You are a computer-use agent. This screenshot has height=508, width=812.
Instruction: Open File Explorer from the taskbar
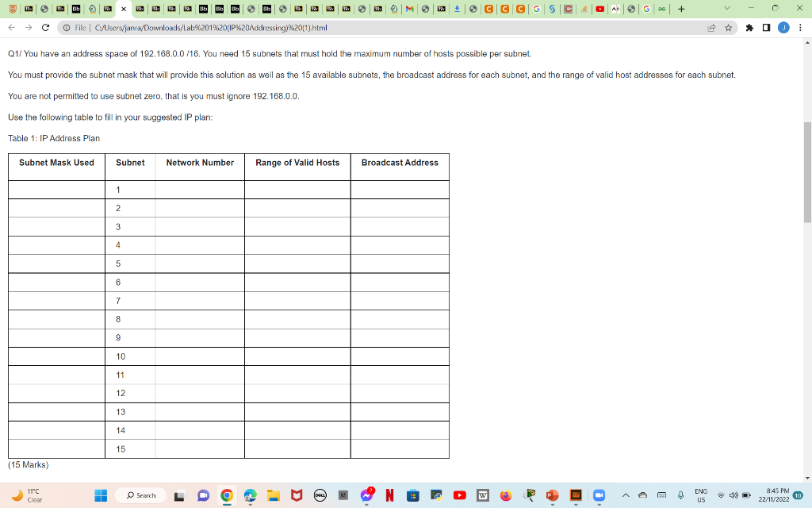pyautogui.click(x=272, y=495)
